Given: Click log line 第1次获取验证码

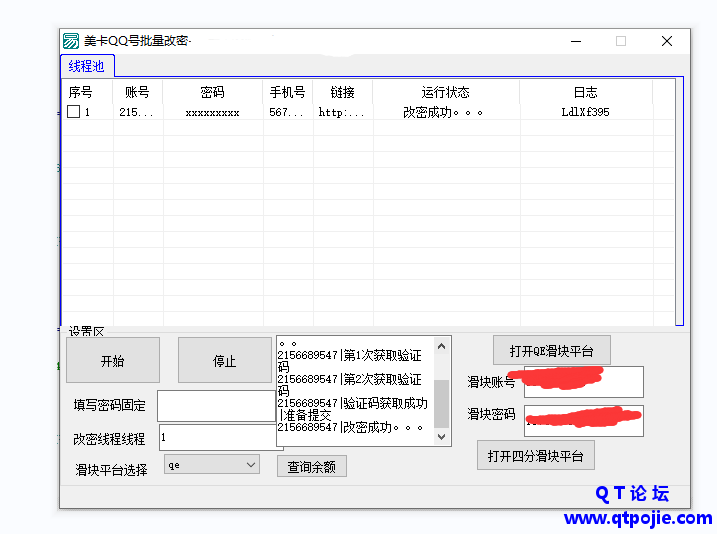Looking at the screenshot, I should [349, 361].
